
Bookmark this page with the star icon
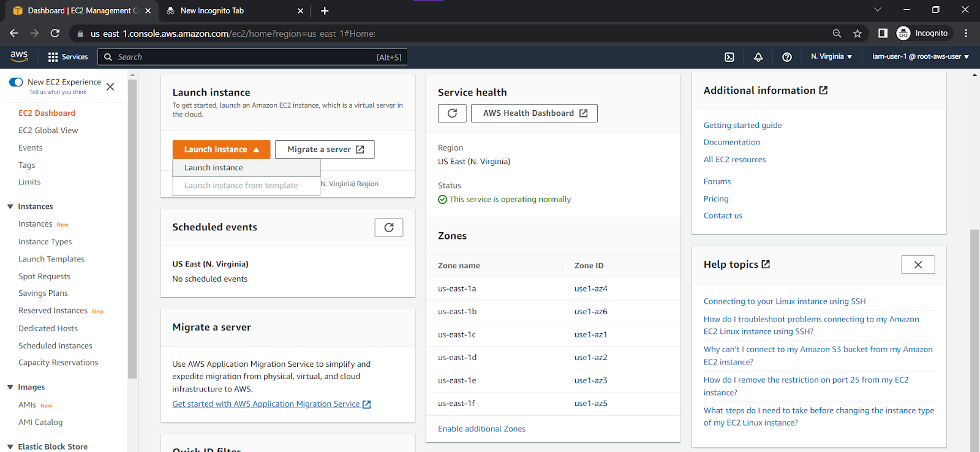858,33
